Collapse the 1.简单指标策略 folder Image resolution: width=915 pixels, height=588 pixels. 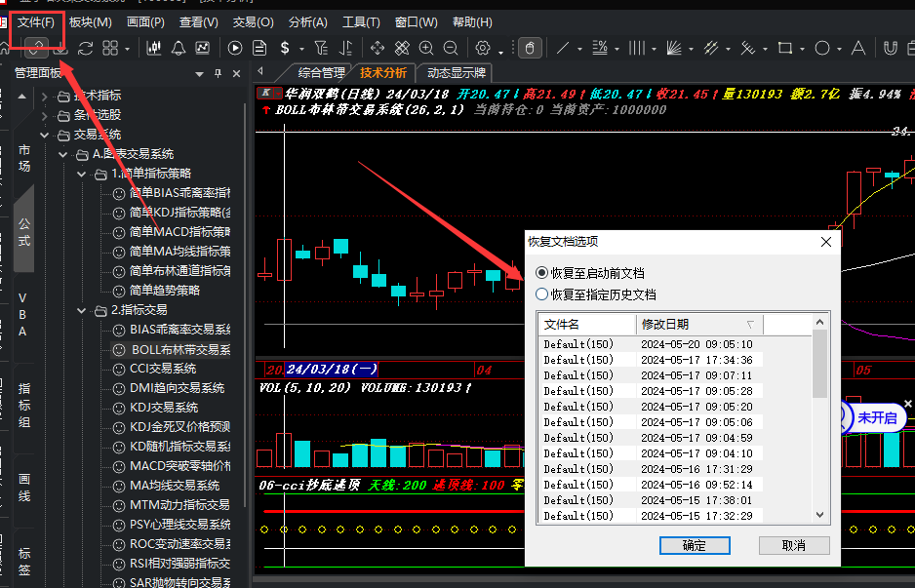[x=82, y=174]
